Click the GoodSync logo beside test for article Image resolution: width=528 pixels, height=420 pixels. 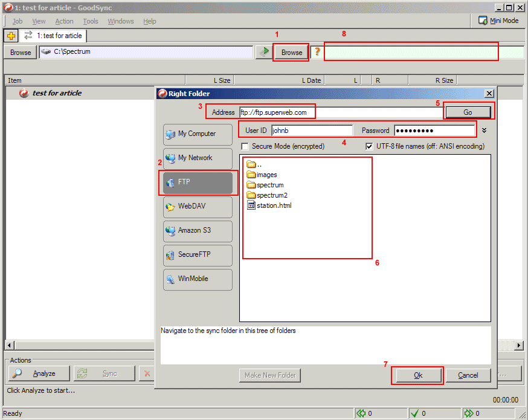pyautogui.click(x=24, y=93)
